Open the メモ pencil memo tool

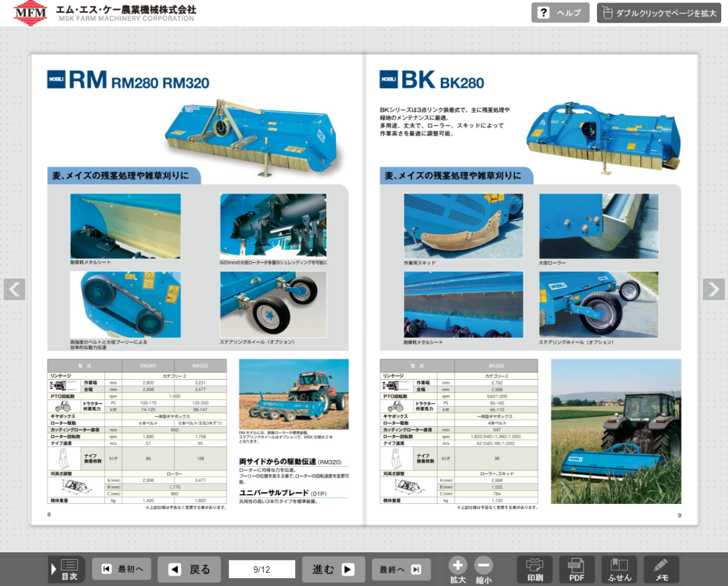click(x=661, y=569)
